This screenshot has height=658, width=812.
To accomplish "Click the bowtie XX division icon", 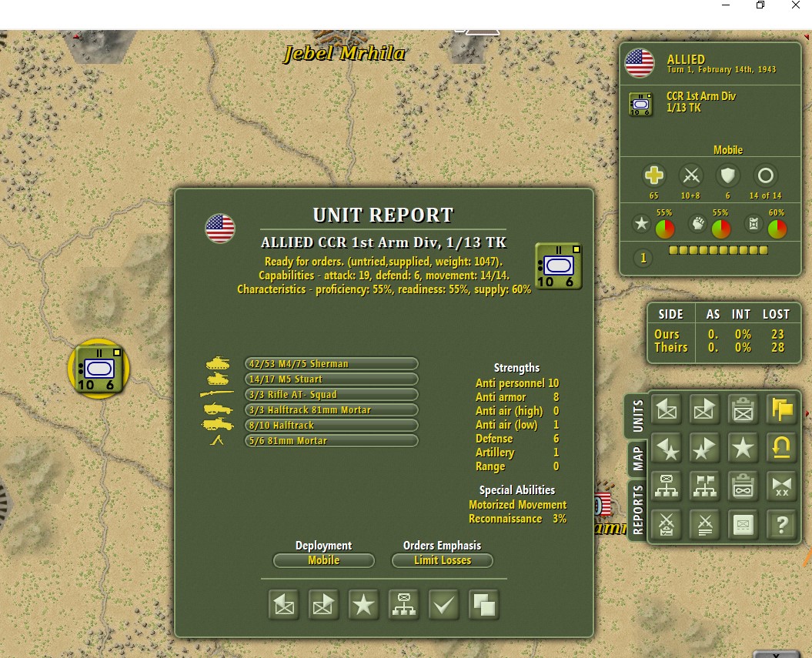I will coord(781,486).
